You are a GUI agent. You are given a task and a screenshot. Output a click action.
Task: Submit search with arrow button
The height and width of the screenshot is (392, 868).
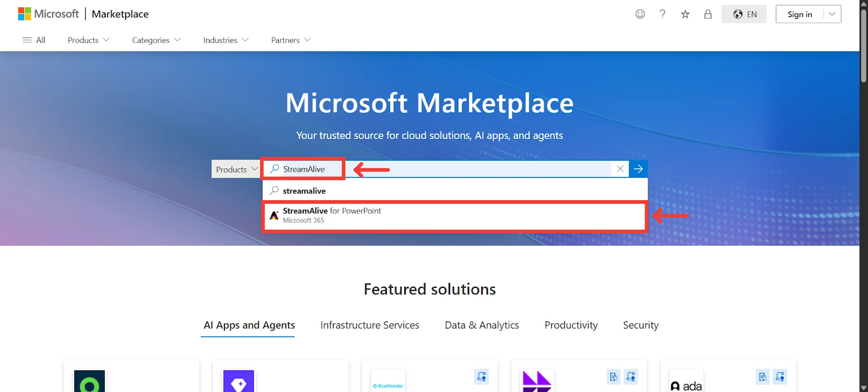coord(639,169)
